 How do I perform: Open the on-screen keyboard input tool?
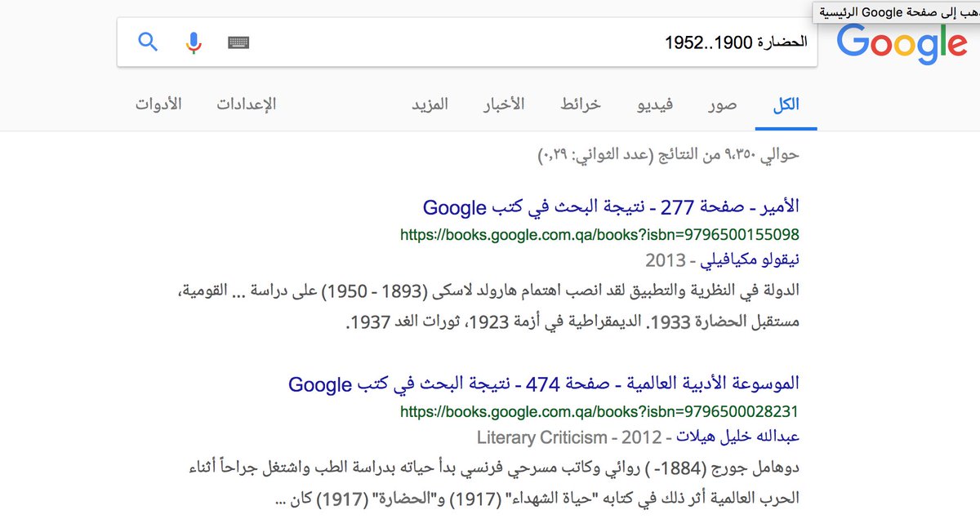pyautogui.click(x=238, y=42)
